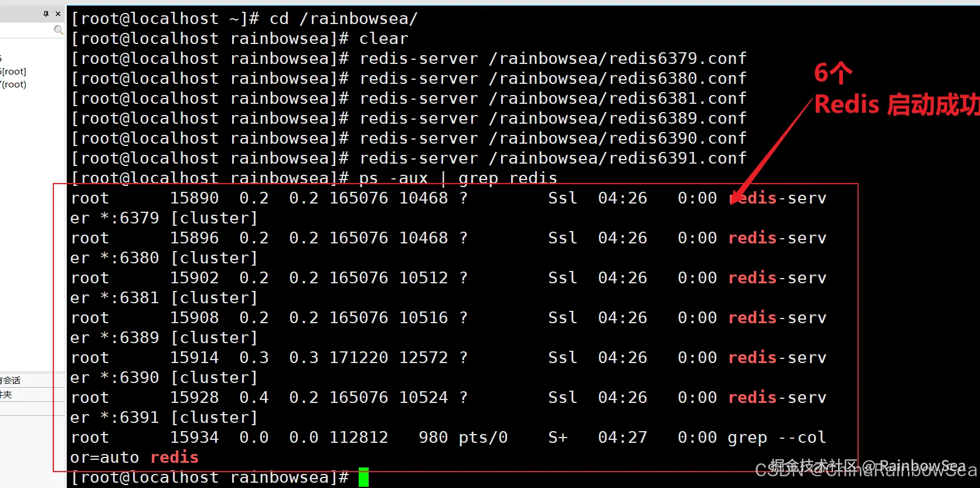Click the 'pts/0' terminal value
This screenshot has height=488, width=980.
[483, 437]
